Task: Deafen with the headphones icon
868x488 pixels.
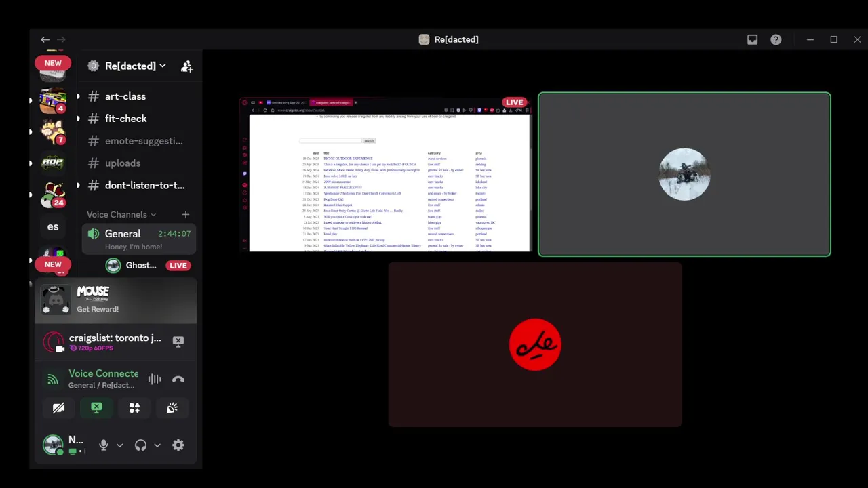Action: click(140, 445)
